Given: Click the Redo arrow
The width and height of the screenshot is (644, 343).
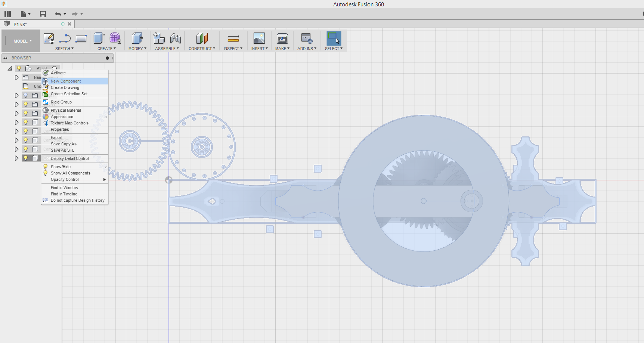Looking at the screenshot, I should [x=75, y=14].
